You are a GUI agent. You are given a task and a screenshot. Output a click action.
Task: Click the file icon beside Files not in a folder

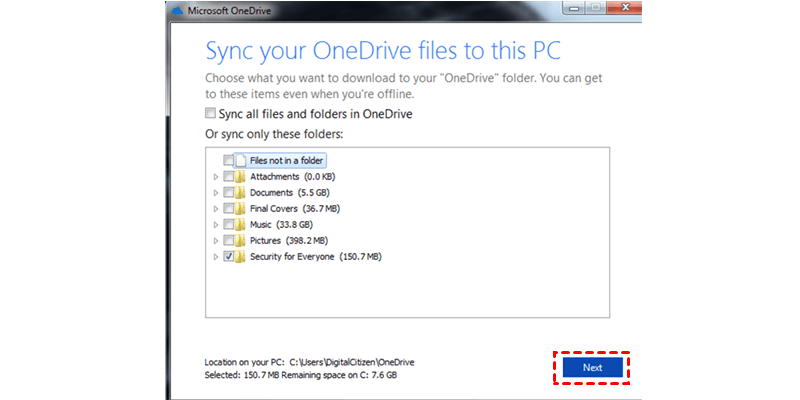tap(241, 161)
